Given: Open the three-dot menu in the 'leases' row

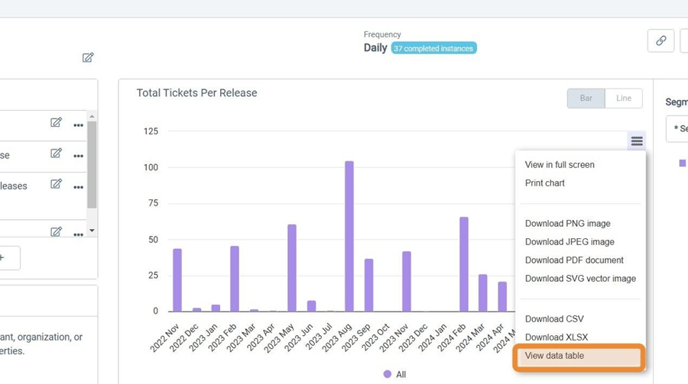Looking at the screenshot, I should coord(78,187).
